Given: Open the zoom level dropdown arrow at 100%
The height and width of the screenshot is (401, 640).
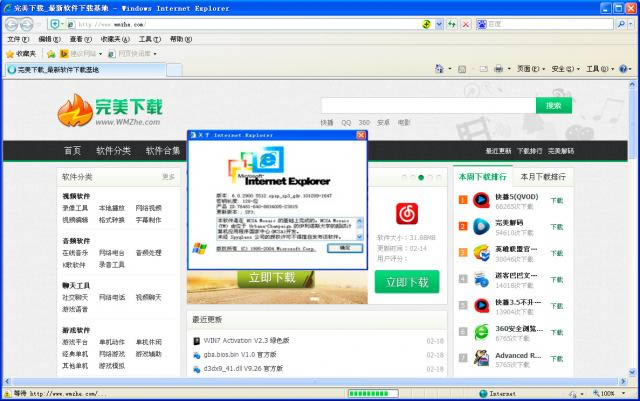Looking at the screenshot, I should pyautogui.click(x=623, y=394).
